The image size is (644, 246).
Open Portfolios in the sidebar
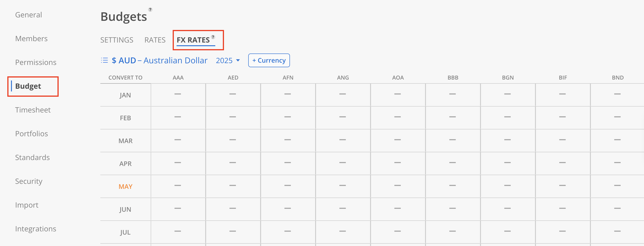[32, 134]
